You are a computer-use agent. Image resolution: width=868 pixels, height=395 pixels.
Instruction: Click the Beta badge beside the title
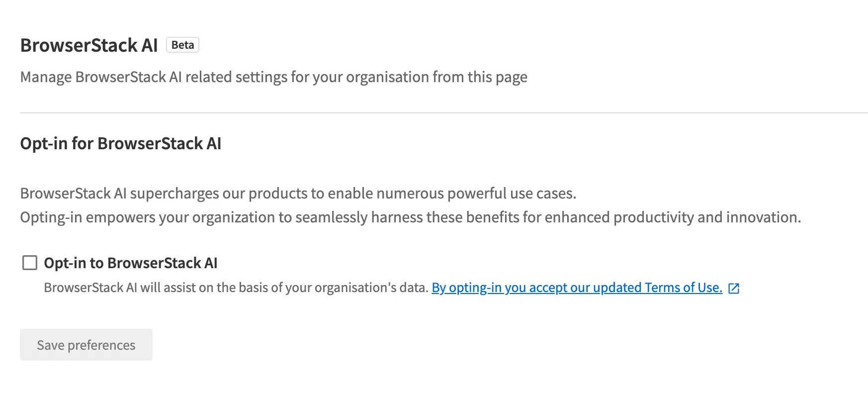pyautogui.click(x=182, y=45)
